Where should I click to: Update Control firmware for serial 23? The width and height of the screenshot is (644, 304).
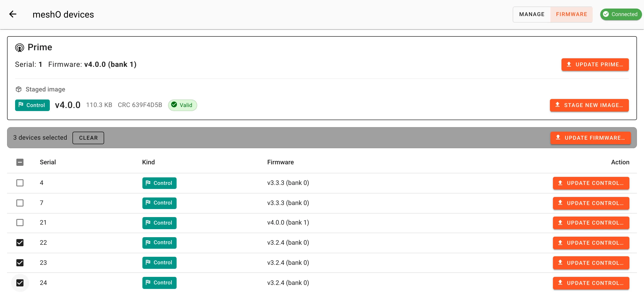point(591,263)
